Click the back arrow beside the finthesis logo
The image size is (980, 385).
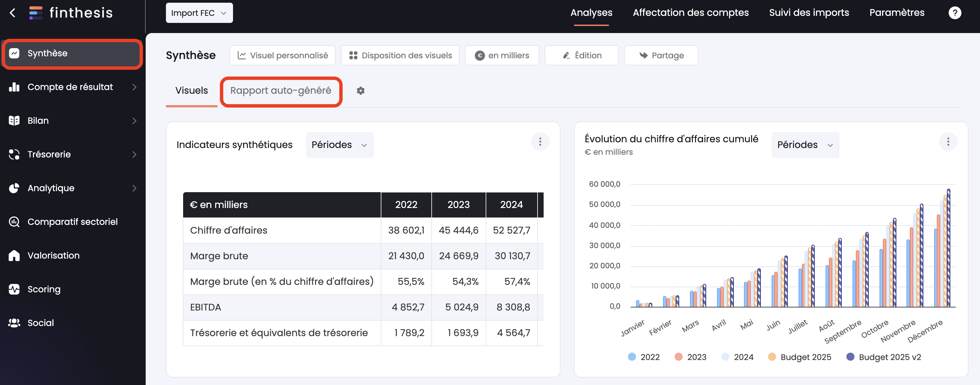pyautogui.click(x=12, y=13)
